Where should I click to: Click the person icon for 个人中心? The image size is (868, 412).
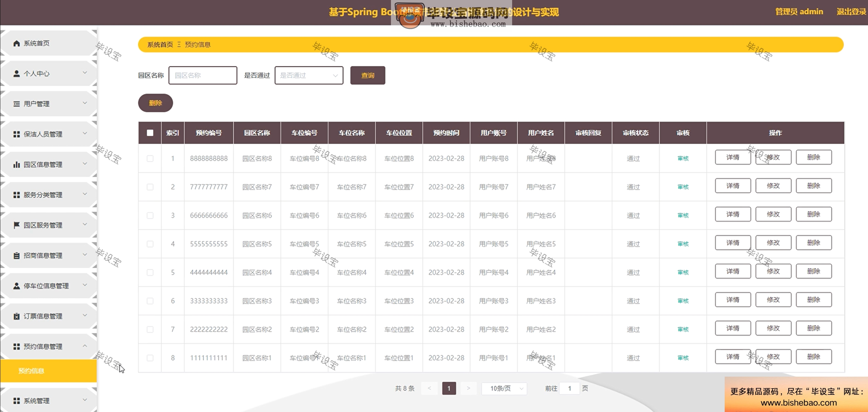16,74
